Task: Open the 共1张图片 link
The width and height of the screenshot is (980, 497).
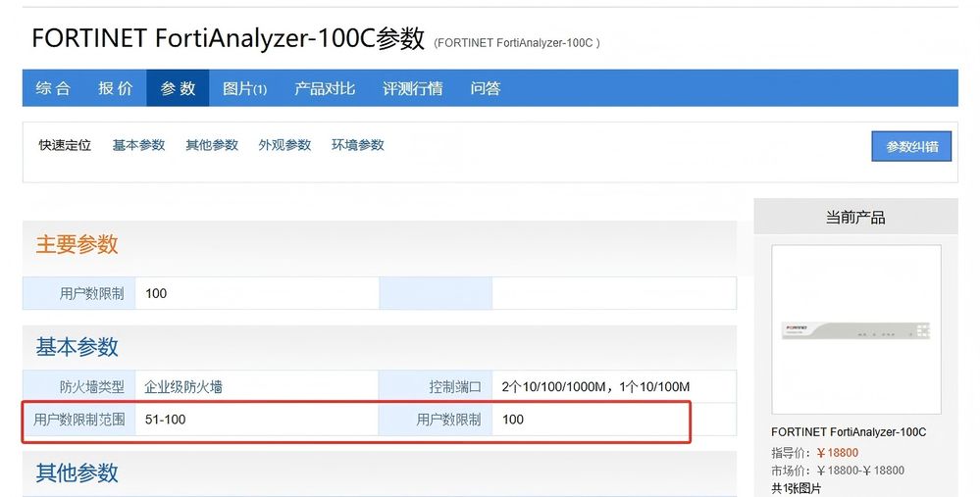Action: pyautogui.click(x=797, y=488)
